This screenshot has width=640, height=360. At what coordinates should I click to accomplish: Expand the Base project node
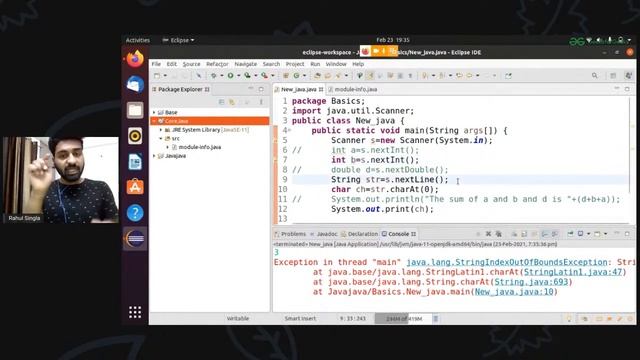pyautogui.click(x=154, y=112)
